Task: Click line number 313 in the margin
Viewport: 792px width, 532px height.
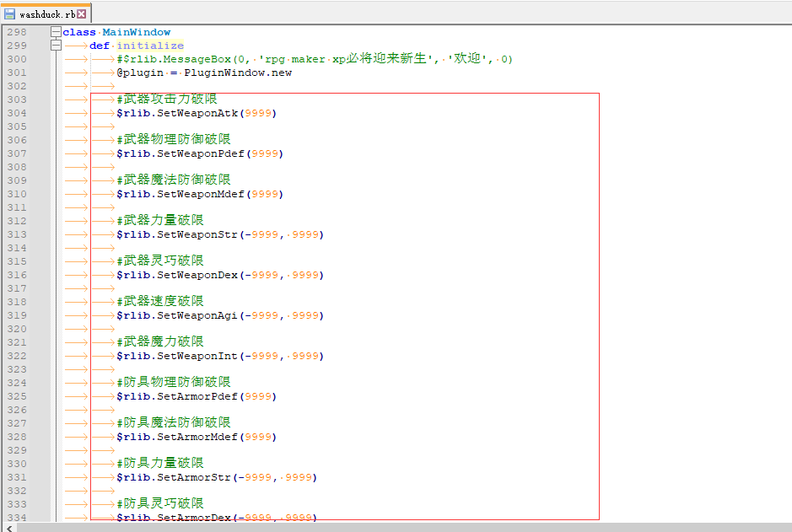Action: point(17,234)
